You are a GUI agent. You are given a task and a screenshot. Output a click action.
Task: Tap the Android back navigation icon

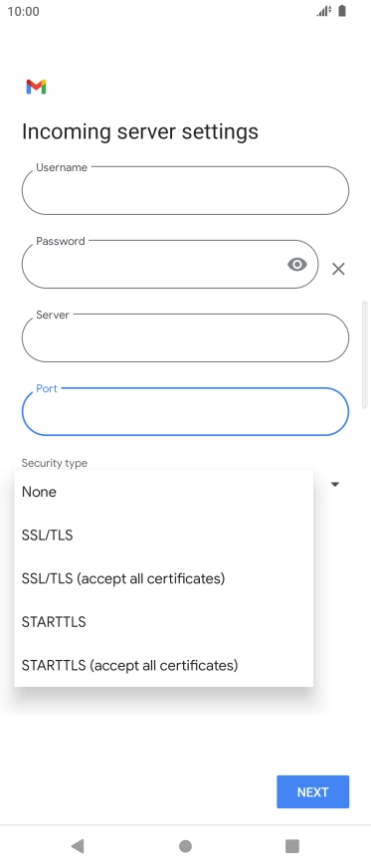[x=78, y=846]
